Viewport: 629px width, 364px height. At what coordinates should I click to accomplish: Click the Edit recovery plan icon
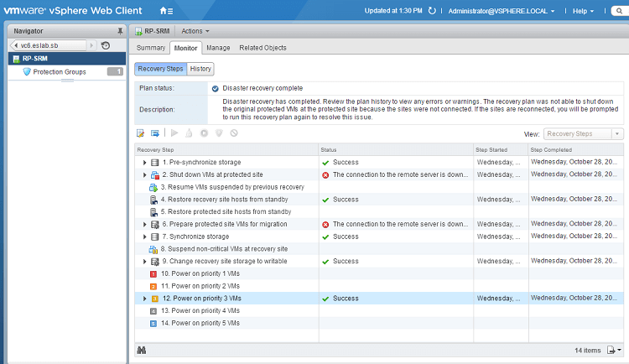(x=141, y=133)
